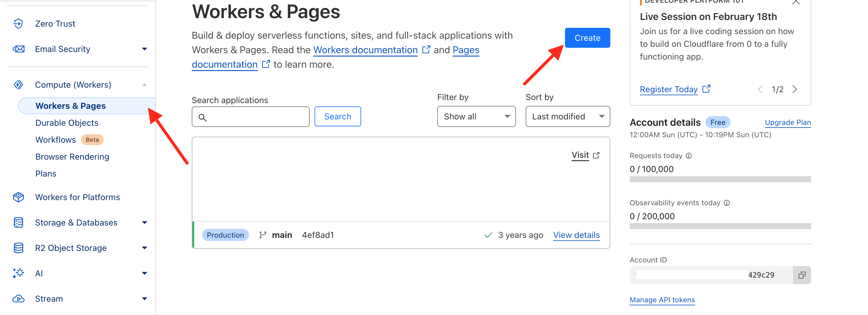Copy the Account ID with copy icon
868x315 pixels.
coord(802,275)
